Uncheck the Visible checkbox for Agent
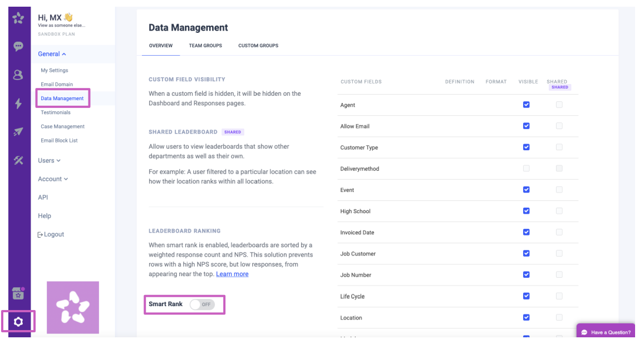Viewport: 644px width, 349px height. tap(526, 105)
